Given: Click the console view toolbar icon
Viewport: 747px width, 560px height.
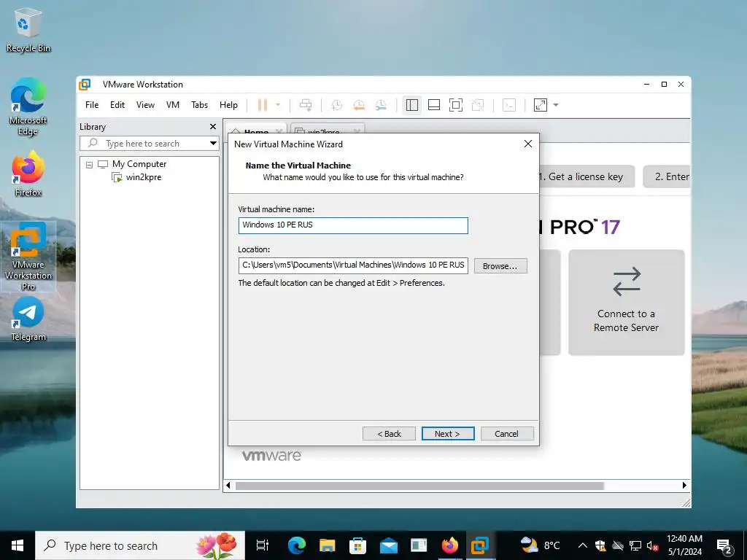Looking at the screenshot, I should (x=509, y=105).
